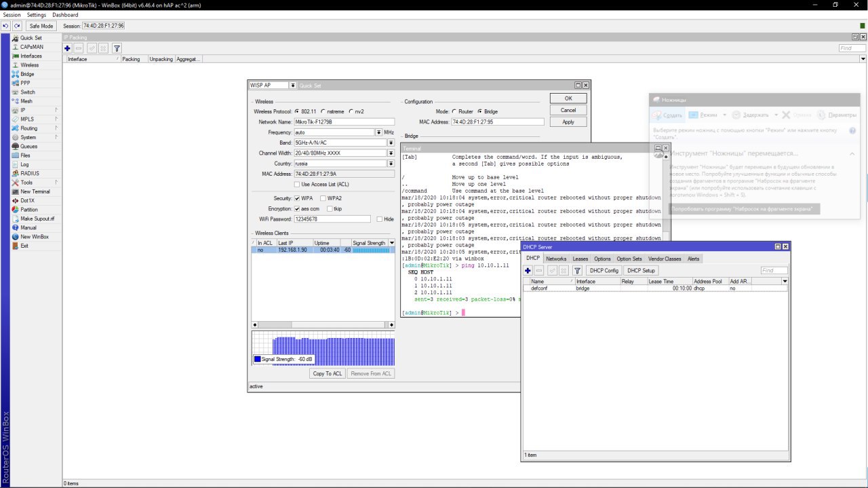Select 802.11 wireless protocol
The image size is (868, 488).
click(x=297, y=111)
